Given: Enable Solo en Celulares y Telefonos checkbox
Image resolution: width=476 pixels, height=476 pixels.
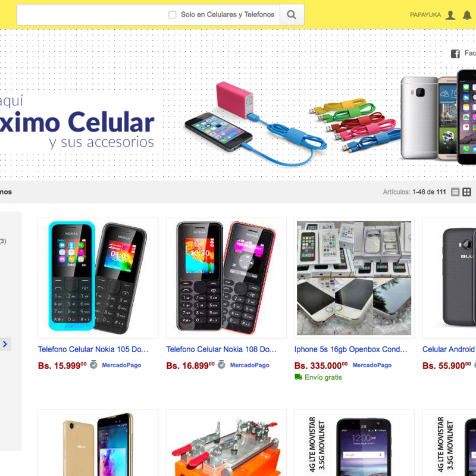Looking at the screenshot, I should click(x=172, y=14).
